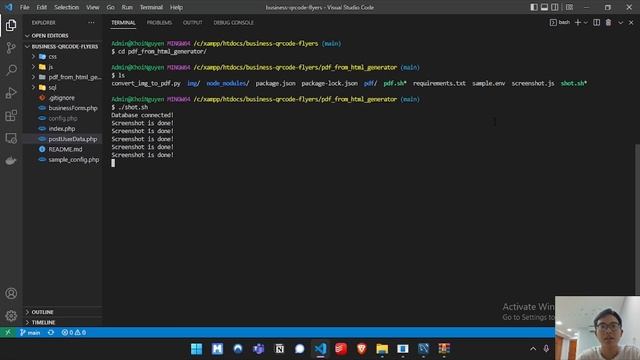640x360 pixels.
Task: Open the File menu
Action: tap(24, 7)
